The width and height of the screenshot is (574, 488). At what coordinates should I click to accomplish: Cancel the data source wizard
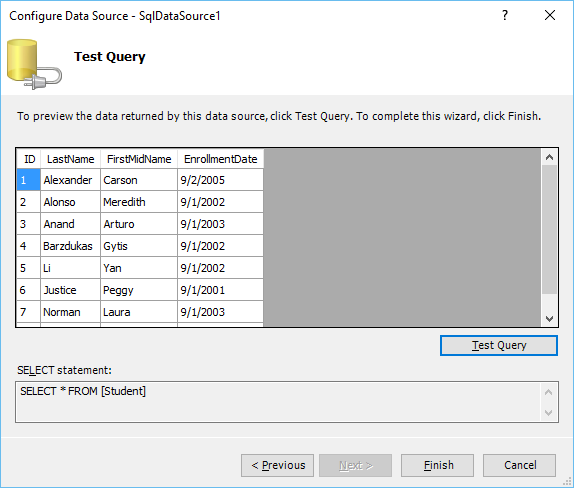(x=519, y=465)
